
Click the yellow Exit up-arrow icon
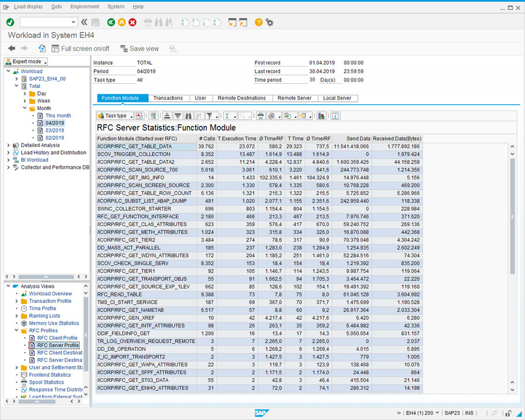pos(122,22)
